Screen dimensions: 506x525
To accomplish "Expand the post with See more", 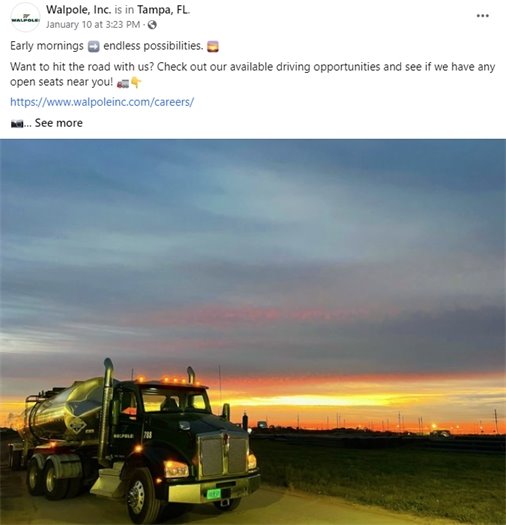I will 59,123.
